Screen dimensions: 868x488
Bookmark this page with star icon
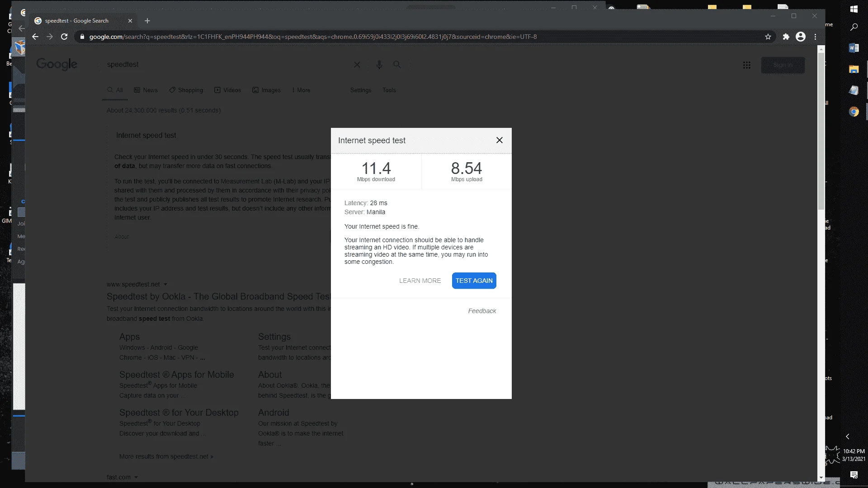[x=768, y=37]
